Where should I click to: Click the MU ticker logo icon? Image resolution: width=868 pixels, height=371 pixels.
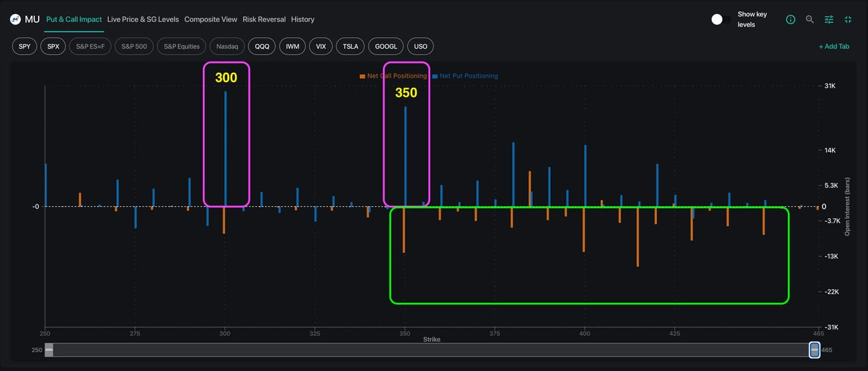[x=15, y=19]
